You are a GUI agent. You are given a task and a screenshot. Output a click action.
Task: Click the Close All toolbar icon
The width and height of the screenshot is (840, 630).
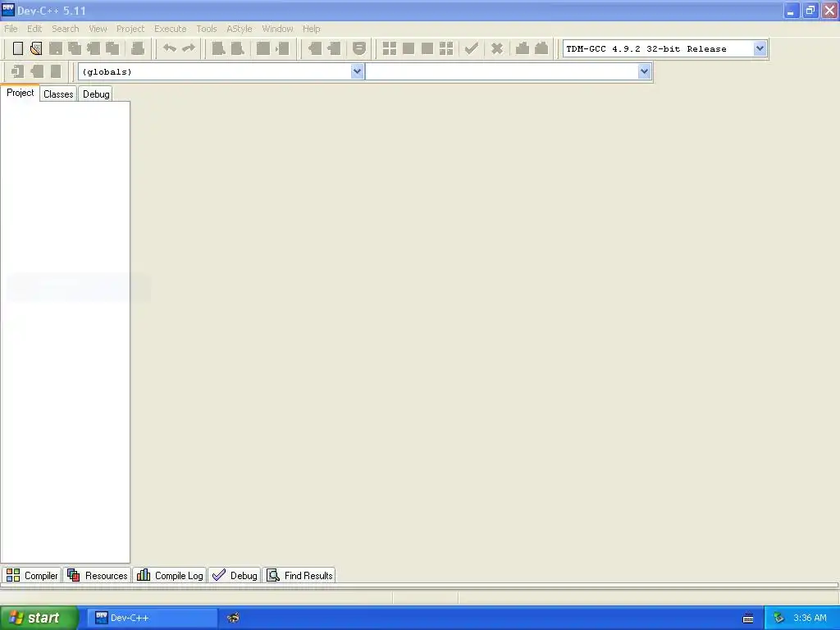[112, 48]
